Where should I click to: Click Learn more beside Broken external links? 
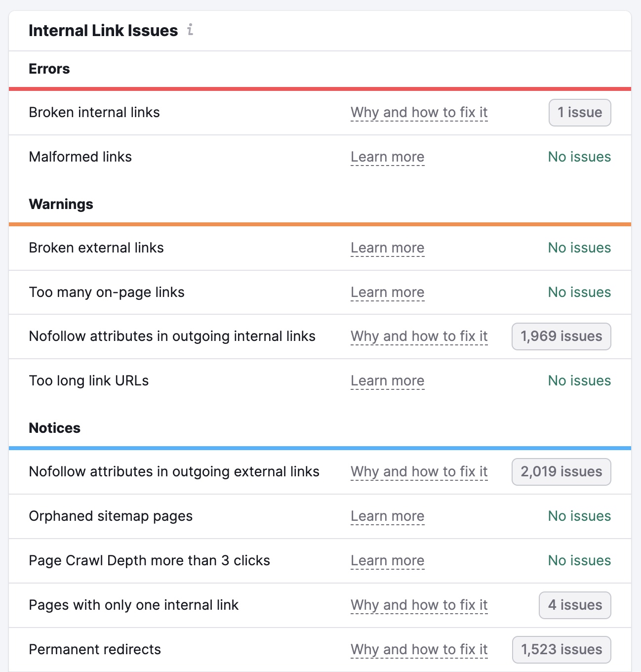click(x=387, y=248)
